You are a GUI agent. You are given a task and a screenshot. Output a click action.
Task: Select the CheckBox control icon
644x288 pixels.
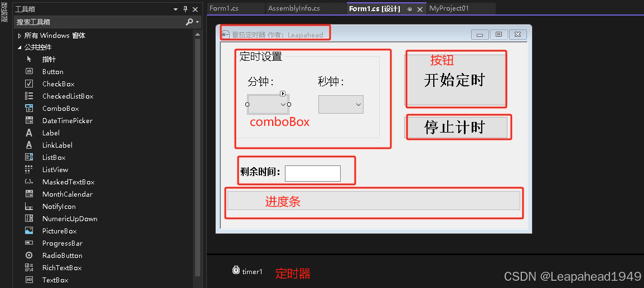coord(29,84)
